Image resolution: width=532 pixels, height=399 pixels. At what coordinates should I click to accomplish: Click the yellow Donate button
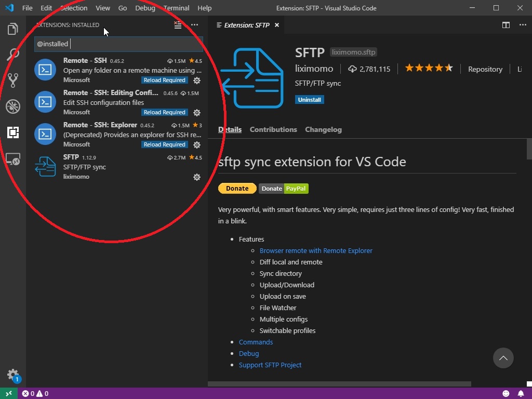(x=237, y=188)
